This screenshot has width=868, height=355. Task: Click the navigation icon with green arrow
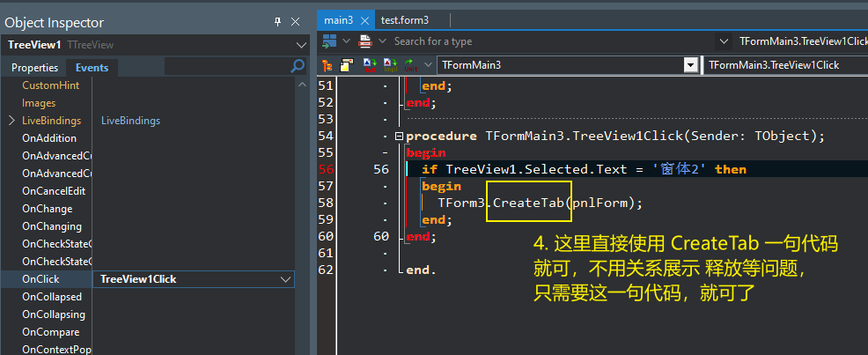(x=329, y=41)
